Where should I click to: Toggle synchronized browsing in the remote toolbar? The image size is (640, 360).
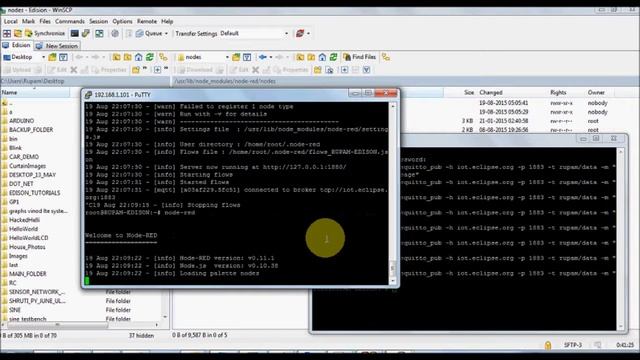[x=386, y=57]
